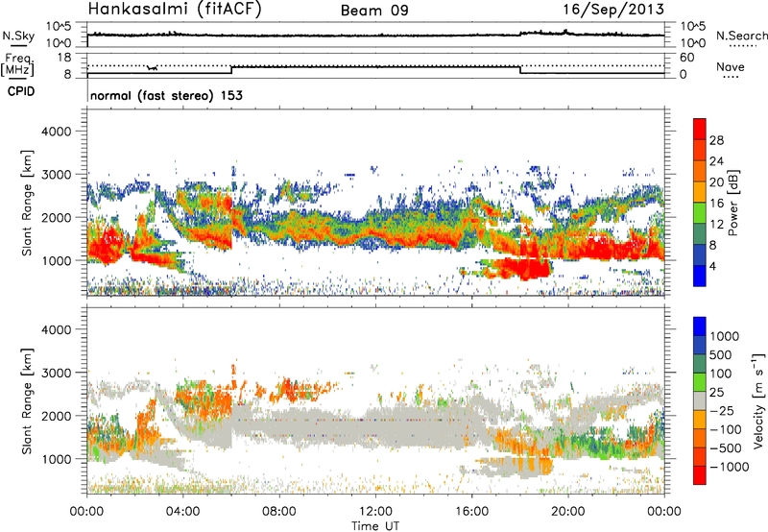This screenshot has height=532, width=768.
Task: Select the blue top Velocity colorbar swatch
Action: (x=700, y=326)
